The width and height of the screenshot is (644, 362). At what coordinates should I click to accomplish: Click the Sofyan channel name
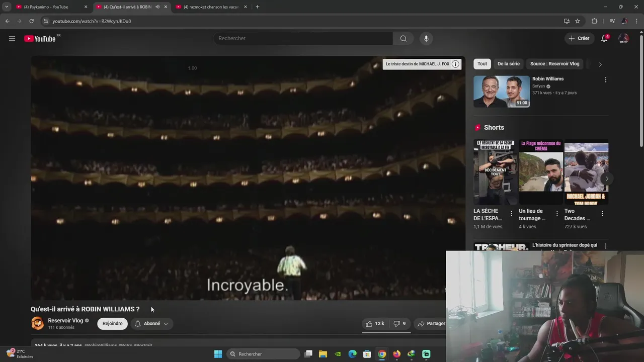click(x=538, y=86)
